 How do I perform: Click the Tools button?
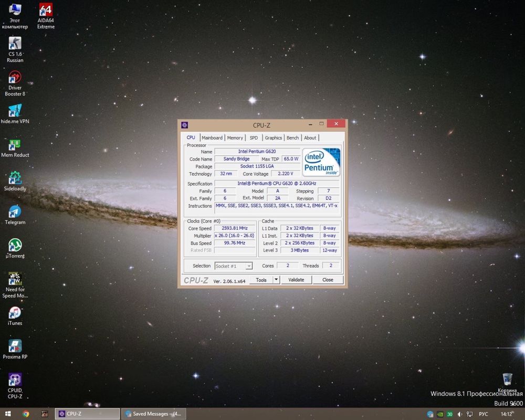(x=261, y=280)
